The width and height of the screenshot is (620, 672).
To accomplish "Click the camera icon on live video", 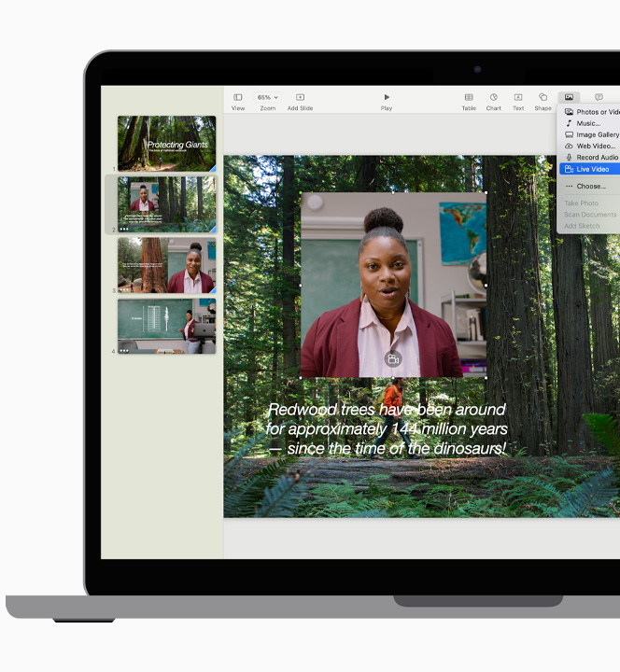I will point(393,359).
